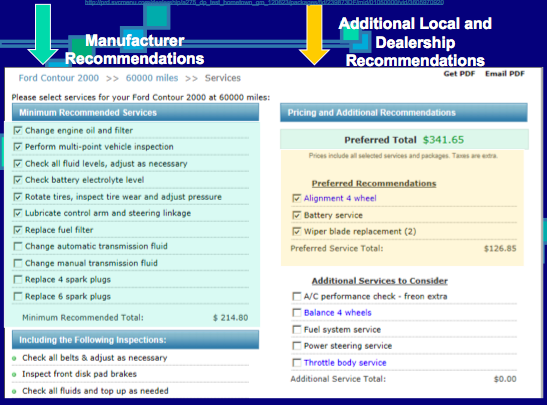Click the Email PDF button
The height and width of the screenshot is (405, 547).
coord(505,74)
